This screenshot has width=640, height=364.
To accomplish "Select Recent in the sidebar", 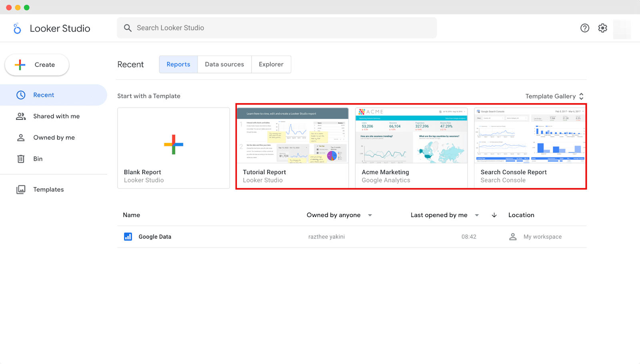I will [54, 95].
